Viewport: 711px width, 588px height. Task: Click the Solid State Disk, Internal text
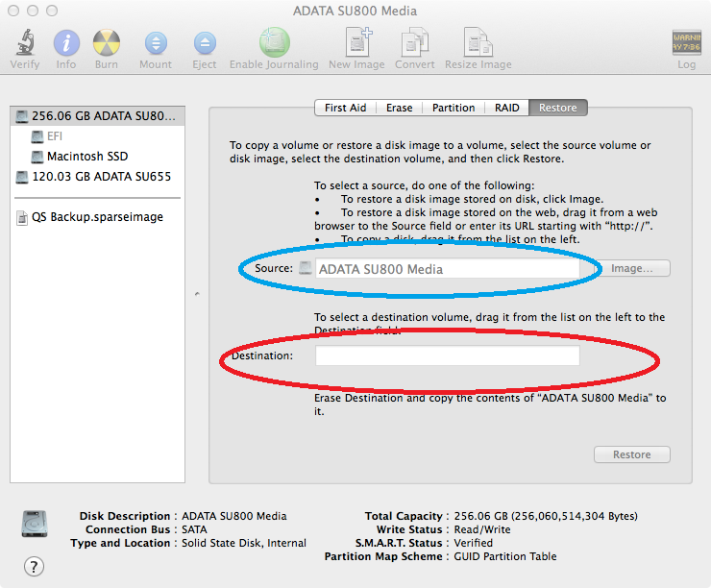coord(244,543)
